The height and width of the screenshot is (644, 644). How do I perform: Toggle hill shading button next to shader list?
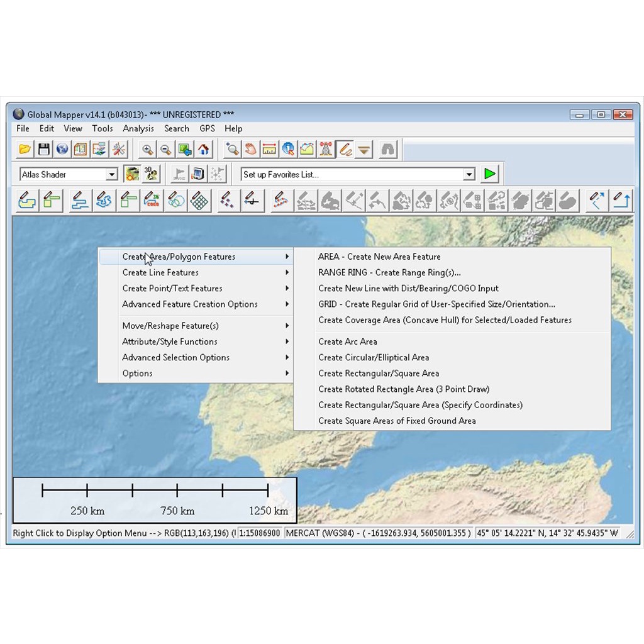132,174
